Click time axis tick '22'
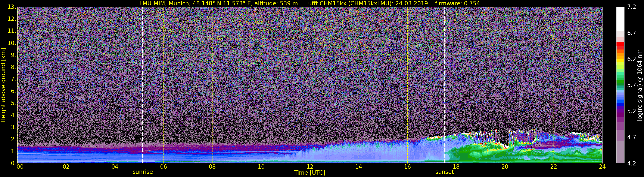Viewport: 644px width, 177px height. point(554,167)
